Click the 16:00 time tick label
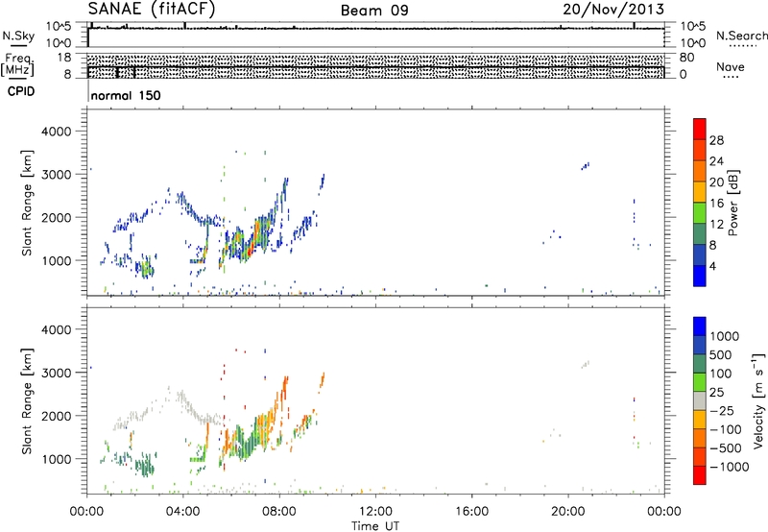This screenshot has width=768, height=532. pos(471,512)
